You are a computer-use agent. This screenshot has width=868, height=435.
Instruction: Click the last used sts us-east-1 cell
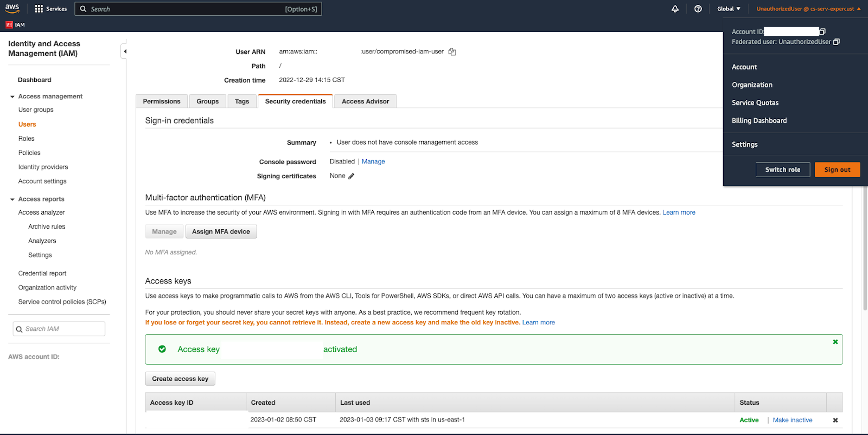tap(402, 420)
